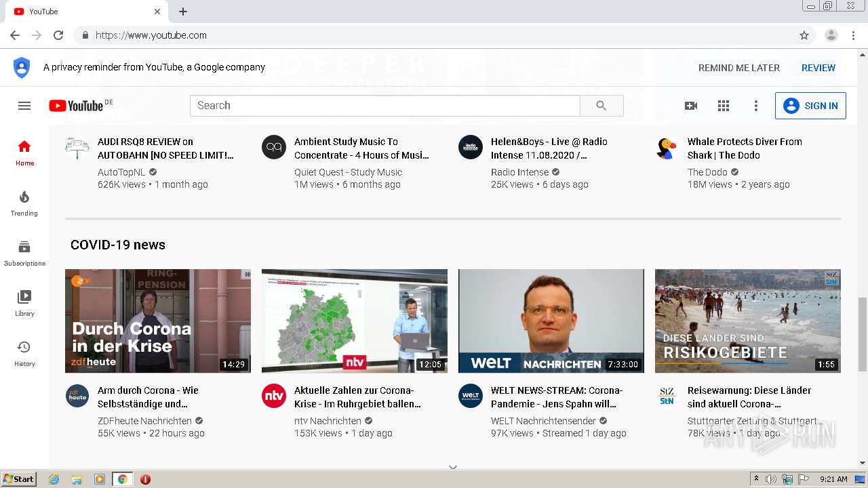The height and width of the screenshot is (488, 868).
Task: Open History in sidebar
Action: 24,354
